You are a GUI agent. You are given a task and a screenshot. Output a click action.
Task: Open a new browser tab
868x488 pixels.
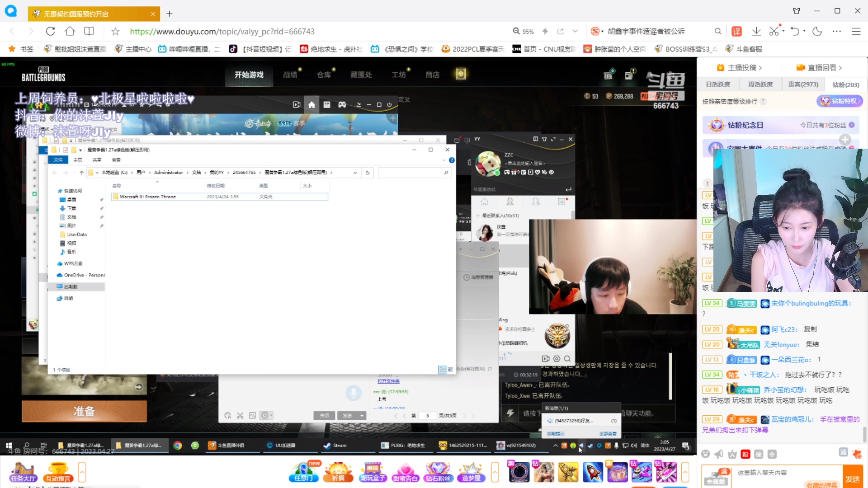[x=170, y=14]
